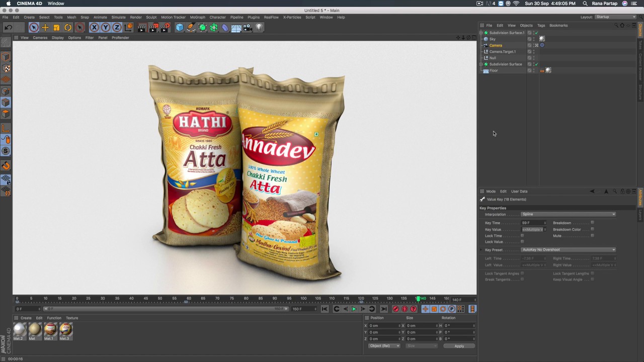Screen dimensions: 644x362
Task: Toggle the X-axis lock
Action: click(x=94, y=28)
